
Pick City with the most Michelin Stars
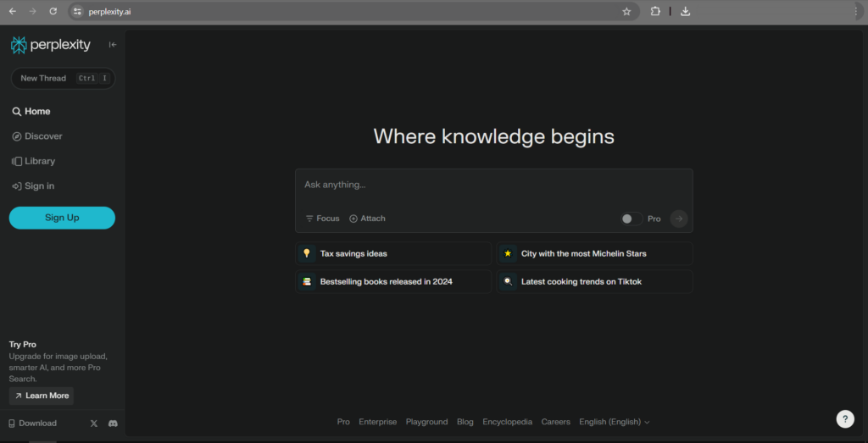(x=594, y=253)
